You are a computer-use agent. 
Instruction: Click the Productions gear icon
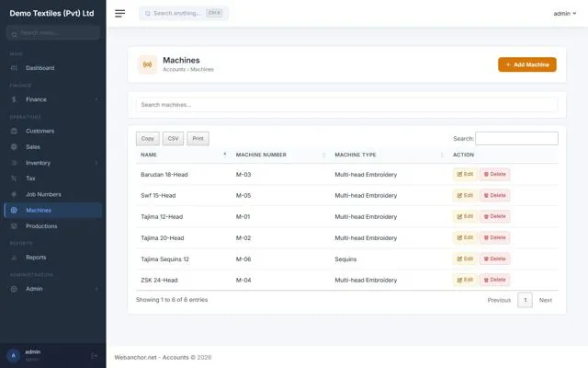click(14, 226)
